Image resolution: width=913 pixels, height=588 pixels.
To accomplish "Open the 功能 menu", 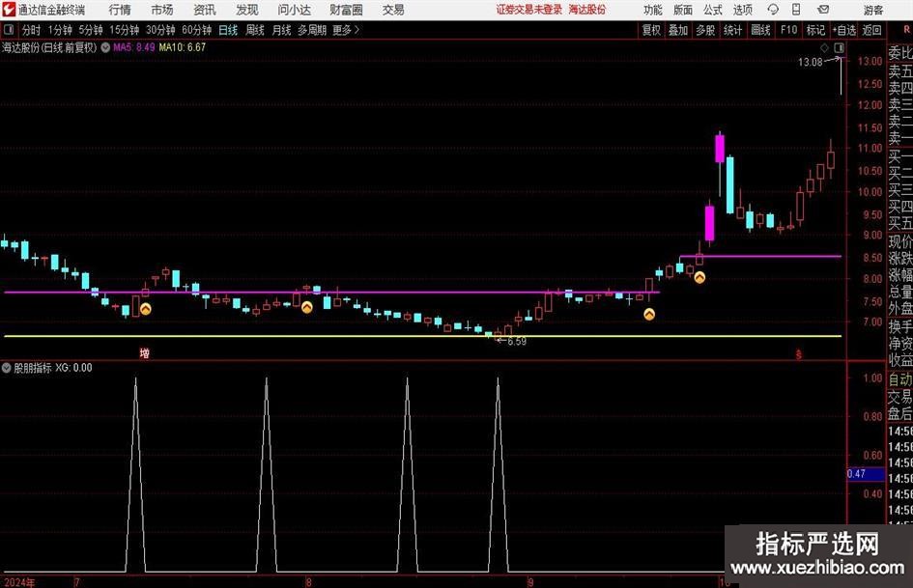I will [653, 10].
